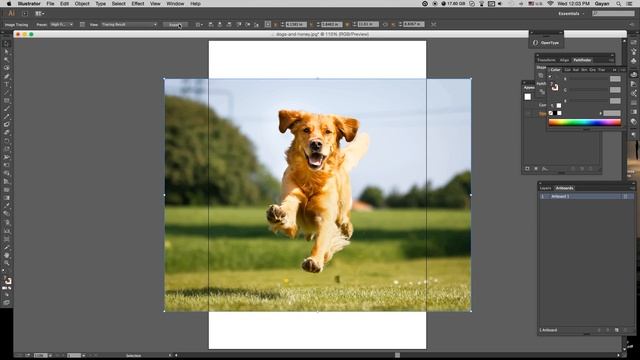Open the Illustrator menu

(29, 4)
